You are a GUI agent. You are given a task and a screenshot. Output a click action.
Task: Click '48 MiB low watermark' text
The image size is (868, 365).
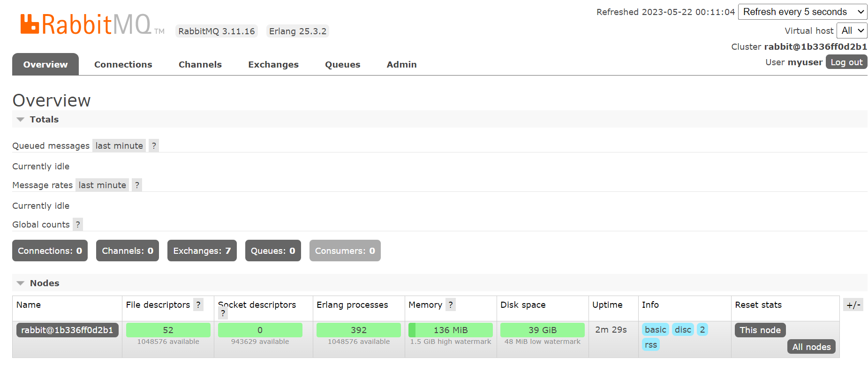coord(543,342)
